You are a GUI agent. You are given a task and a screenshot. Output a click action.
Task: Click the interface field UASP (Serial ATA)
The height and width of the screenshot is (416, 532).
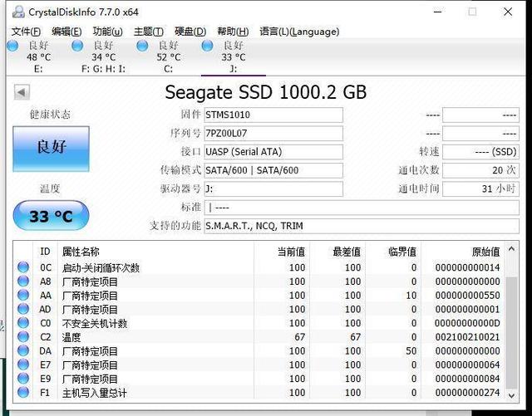[273, 152]
